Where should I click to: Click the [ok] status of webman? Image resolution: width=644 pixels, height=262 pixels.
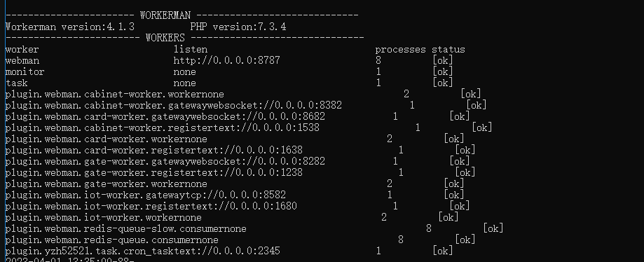(442, 61)
